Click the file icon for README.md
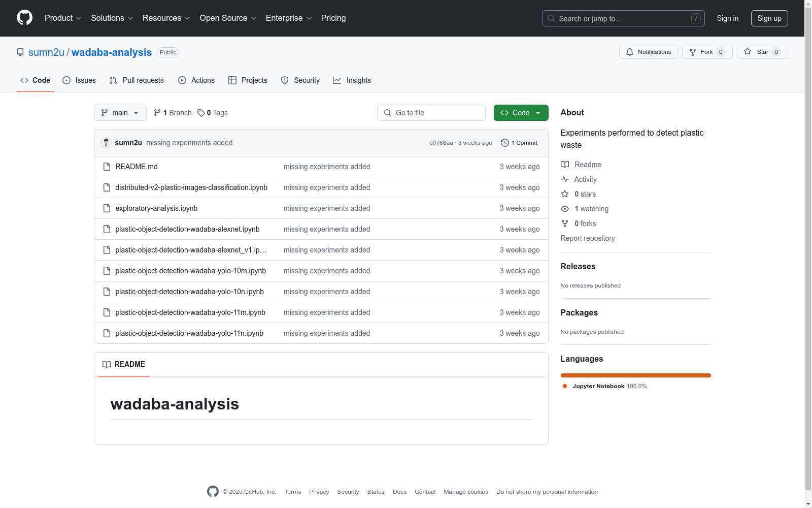 107,167
